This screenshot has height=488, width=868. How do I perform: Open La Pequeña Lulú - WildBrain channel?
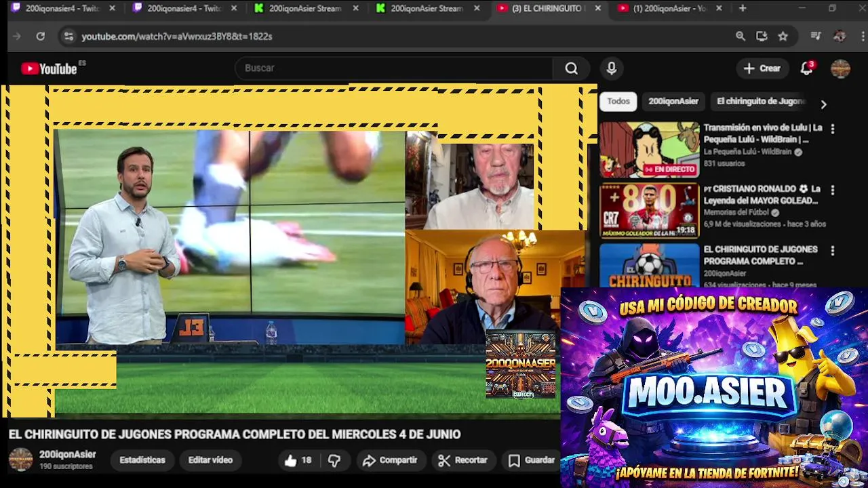[x=747, y=152]
